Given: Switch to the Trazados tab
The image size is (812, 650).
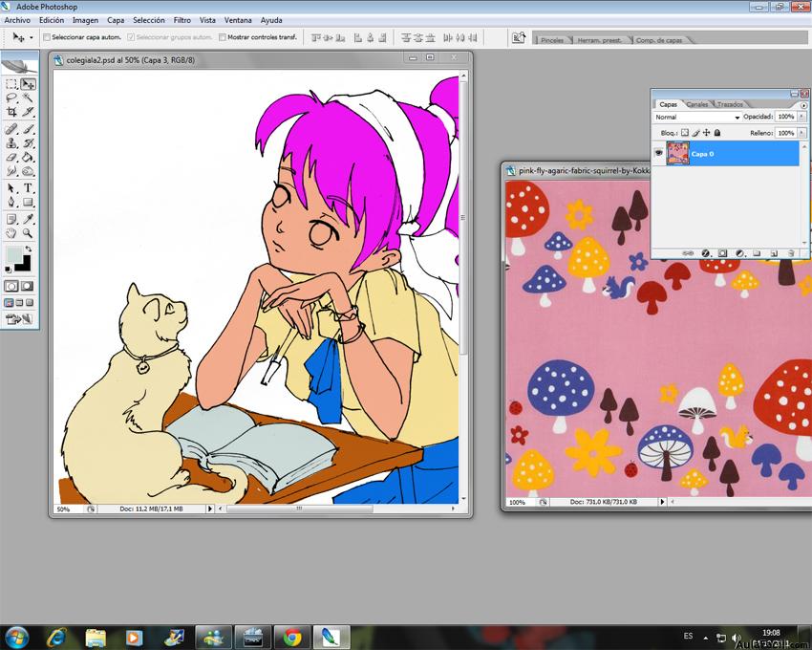Looking at the screenshot, I should click(730, 104).
